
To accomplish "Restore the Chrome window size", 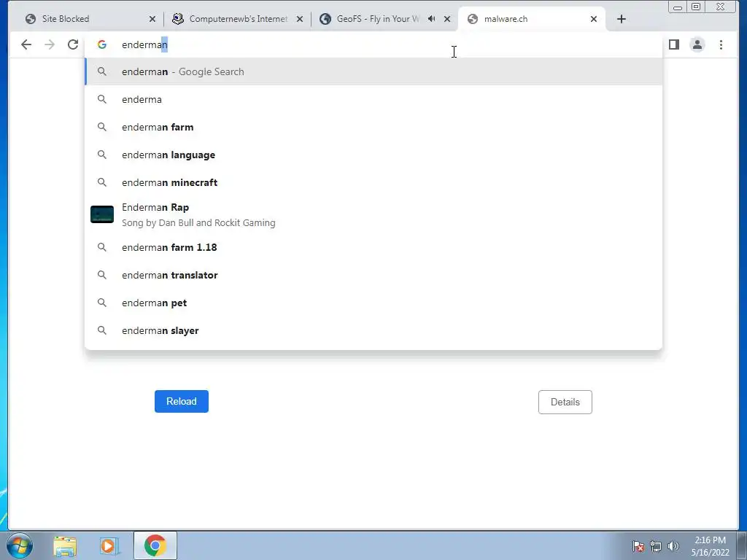I will (696, 7).
